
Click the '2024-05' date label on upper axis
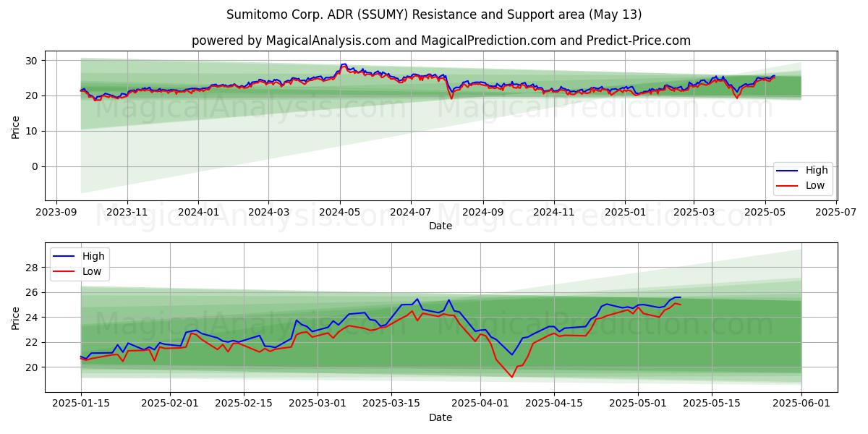click(339, 213)
